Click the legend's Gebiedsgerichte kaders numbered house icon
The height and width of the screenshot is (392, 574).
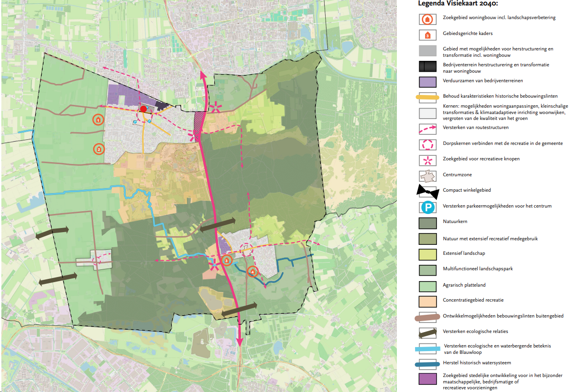(427, 35)
